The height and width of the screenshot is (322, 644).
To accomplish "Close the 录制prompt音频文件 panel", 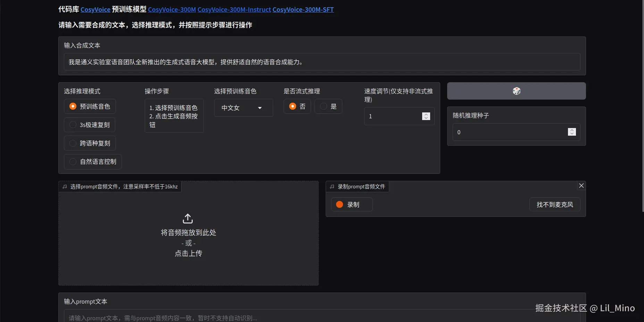I will [x=581, y=186].
